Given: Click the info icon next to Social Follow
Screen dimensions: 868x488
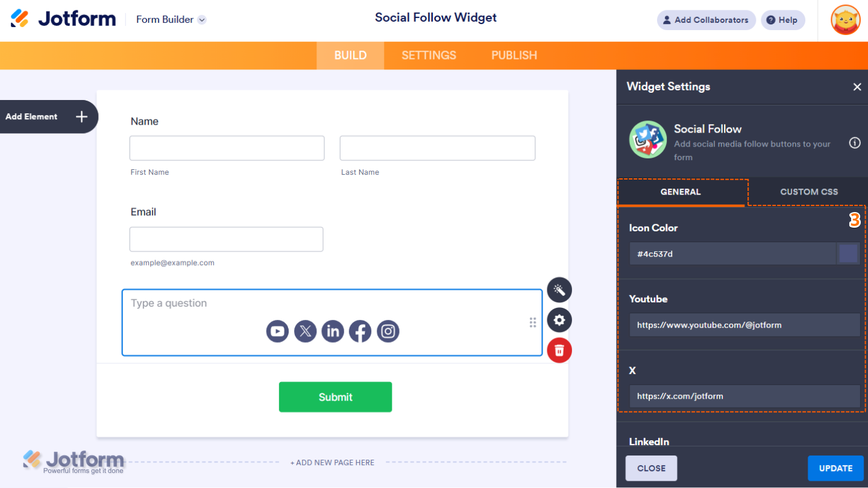Looking at the screenshot, I should click(854, 143).
